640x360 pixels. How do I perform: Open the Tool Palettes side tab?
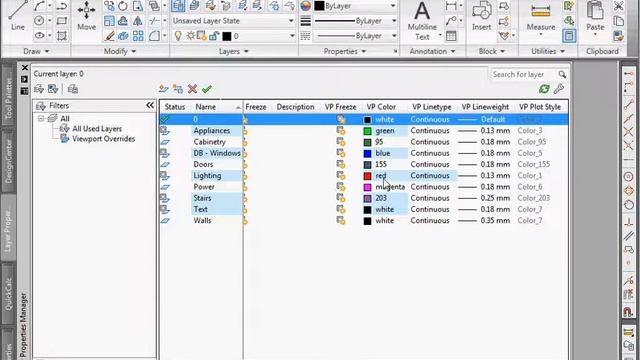(8, 96)
